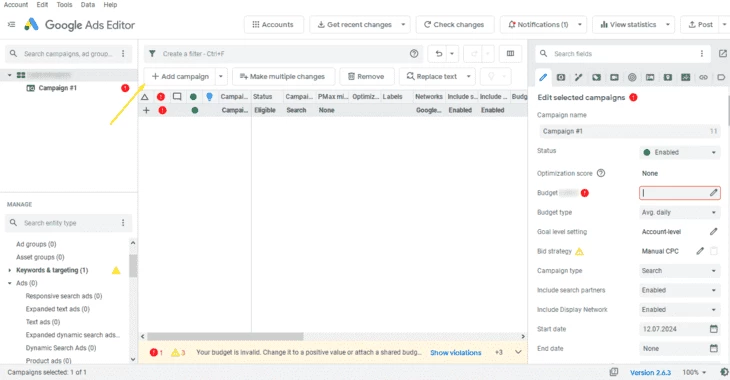Sort by the comment column header
Viewport: 730px width, 380px height.
click(x=177, y=97)
